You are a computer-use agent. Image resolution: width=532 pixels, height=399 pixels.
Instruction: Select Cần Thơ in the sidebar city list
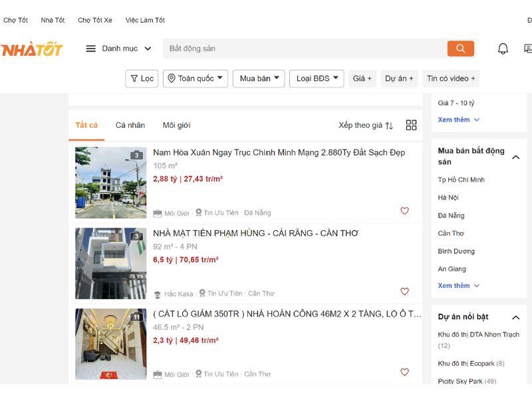click(451, 233)
